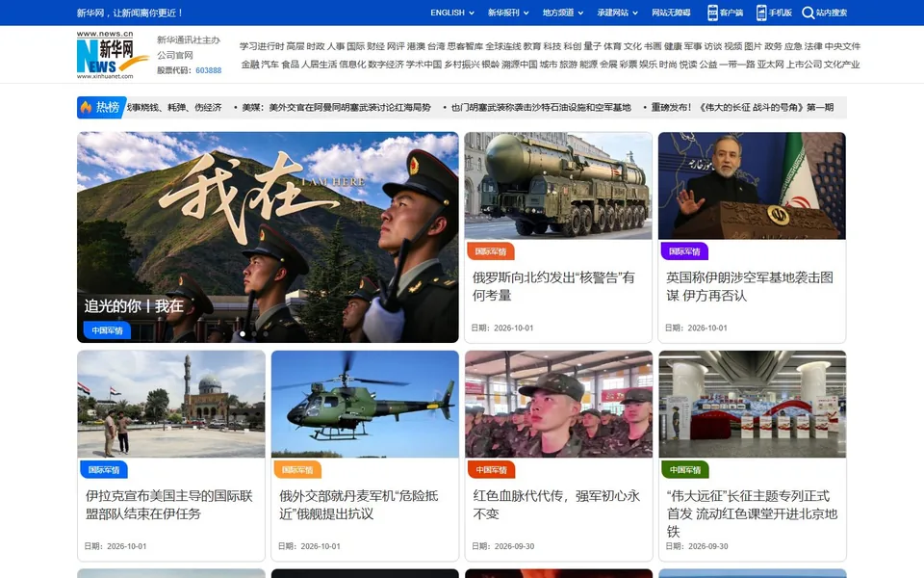
Task: Open hot headline 美媒：美外交官在阿曼同胡塞武装讨论红海局势
Action: coord(337,107)
